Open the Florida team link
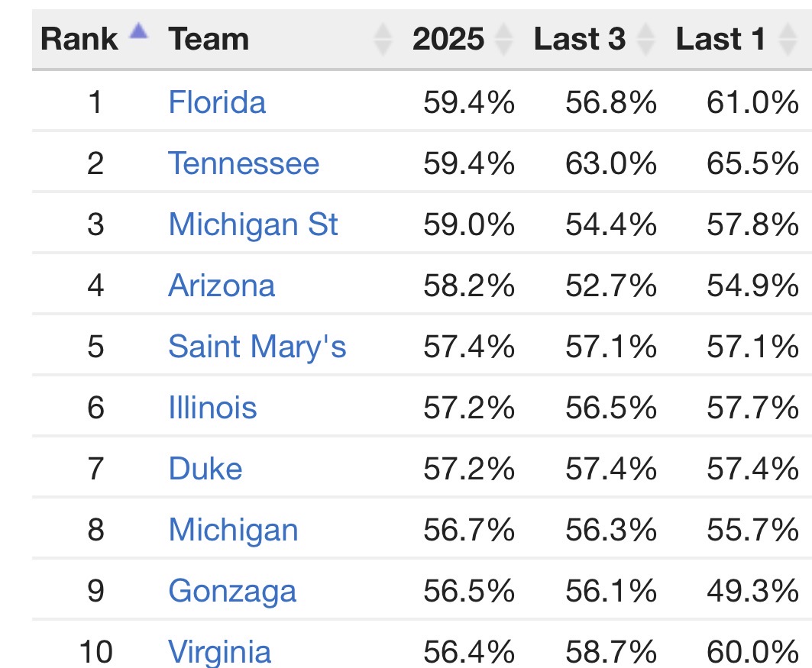Viewport: 812px width, 668px height. 217,102
